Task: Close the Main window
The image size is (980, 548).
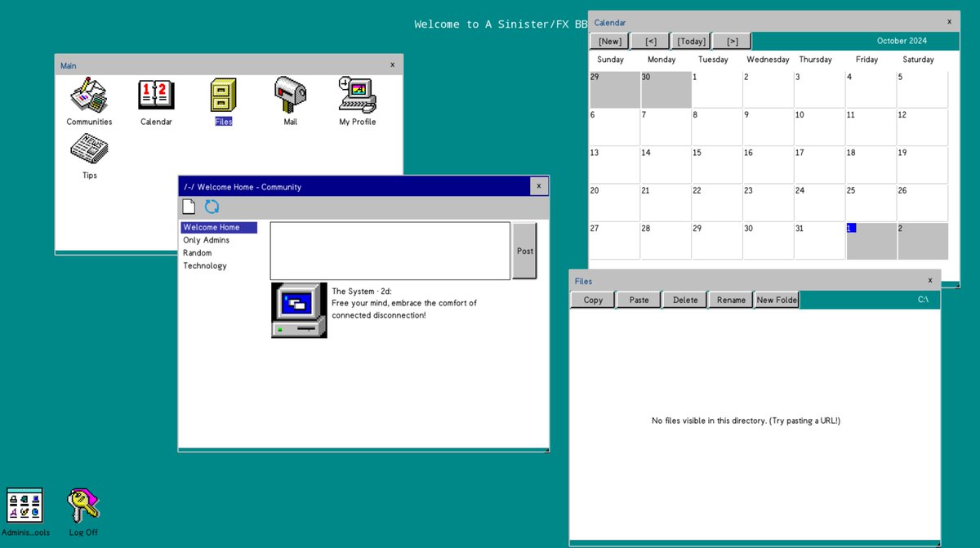Action: (392, 65)
